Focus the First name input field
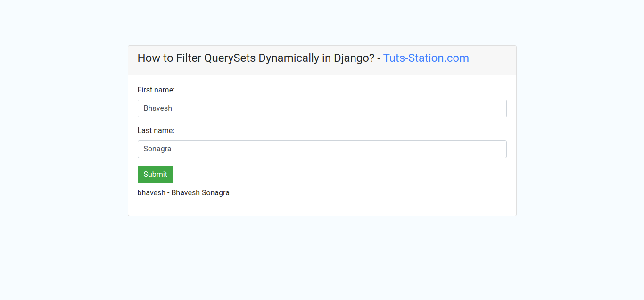This screenshot has width=644, height=300. [322, 108]
